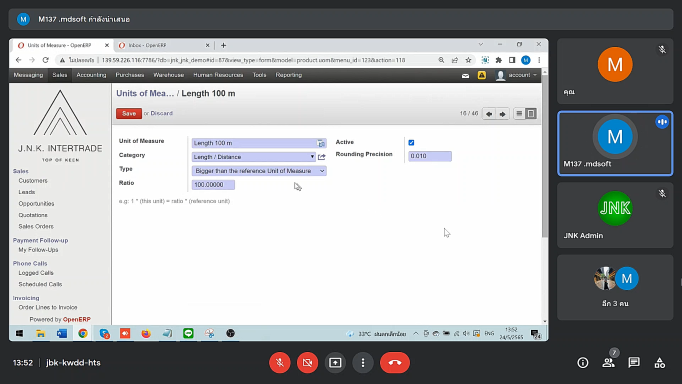Open Order Lines to Invoice in sidebar

point(48,307)
